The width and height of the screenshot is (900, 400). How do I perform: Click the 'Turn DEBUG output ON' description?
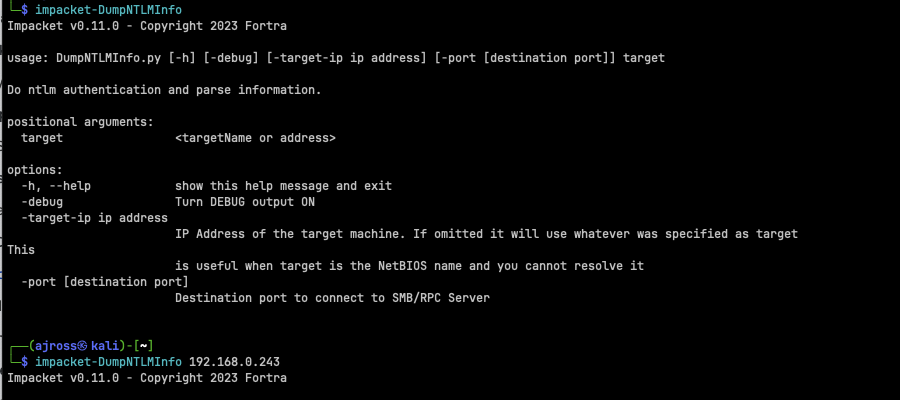[245, 202]
